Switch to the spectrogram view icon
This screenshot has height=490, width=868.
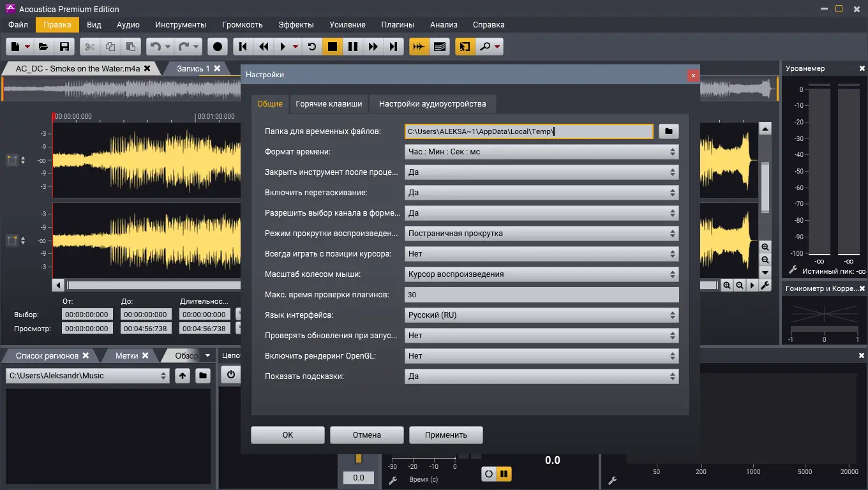coord(439,47)
